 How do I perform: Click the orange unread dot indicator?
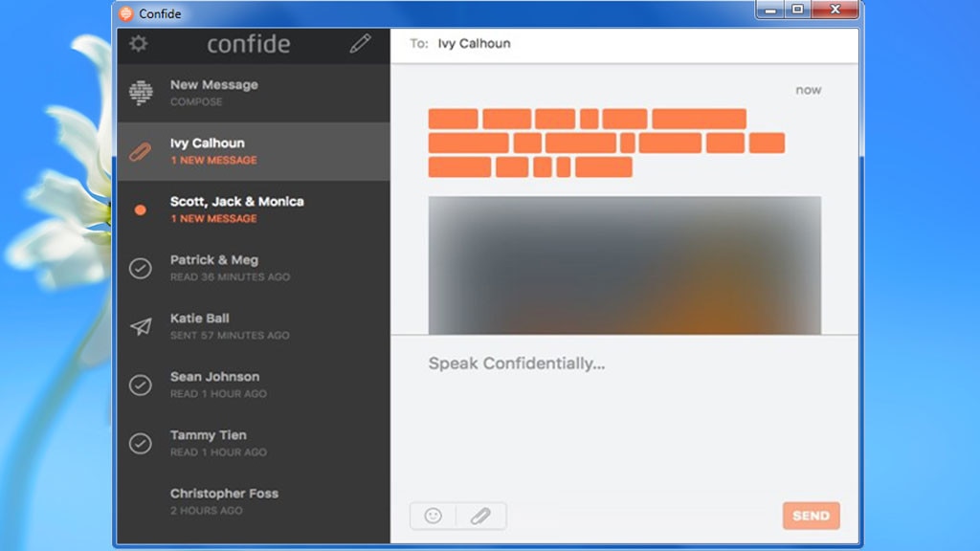[x=141, y=209]
